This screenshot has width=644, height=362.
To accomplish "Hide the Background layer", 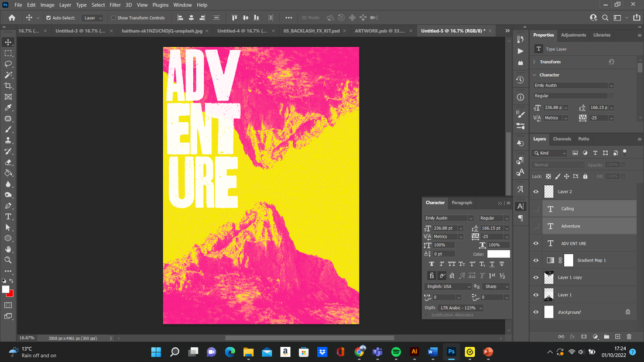I will point(536,312).
